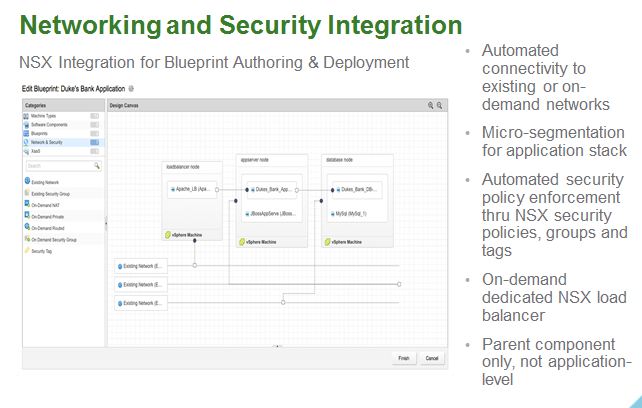Toggle the Machine Types category switch
This screenshot has width=642, height=408.
click(x=95, y=116)
